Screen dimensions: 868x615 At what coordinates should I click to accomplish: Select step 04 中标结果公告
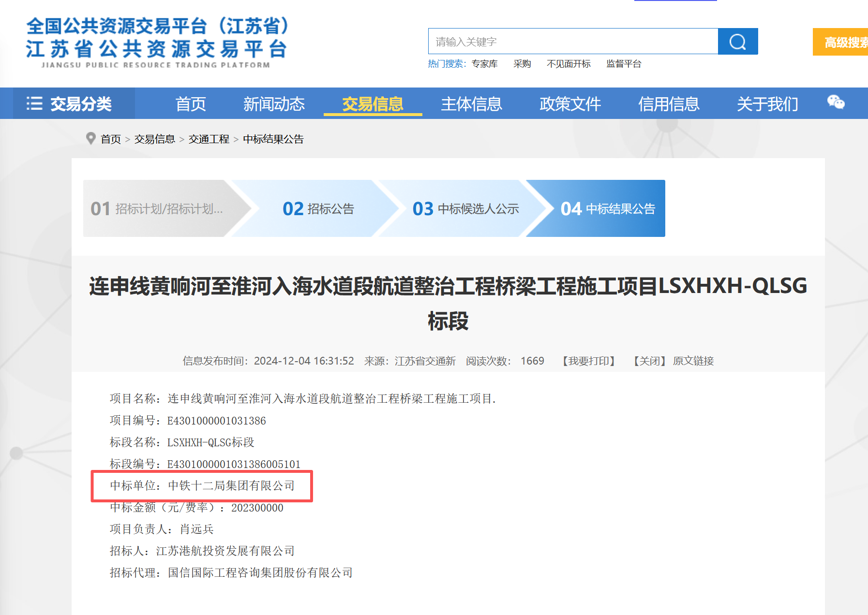click(x=607, y=209)
